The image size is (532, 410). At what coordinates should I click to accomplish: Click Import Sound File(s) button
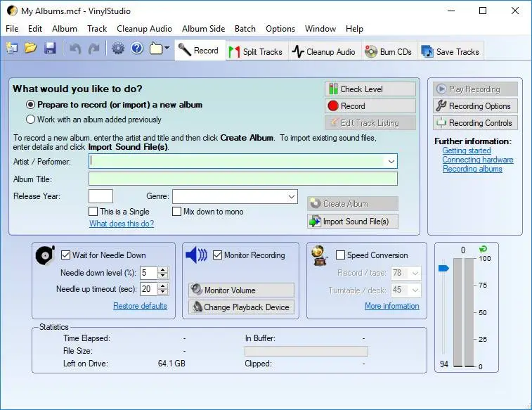(x=353, y=222)
